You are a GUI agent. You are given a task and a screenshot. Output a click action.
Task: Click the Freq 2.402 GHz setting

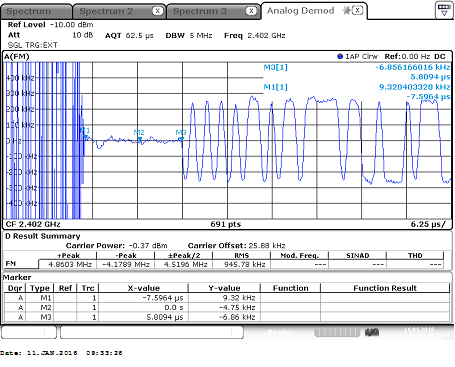[255, 36]
